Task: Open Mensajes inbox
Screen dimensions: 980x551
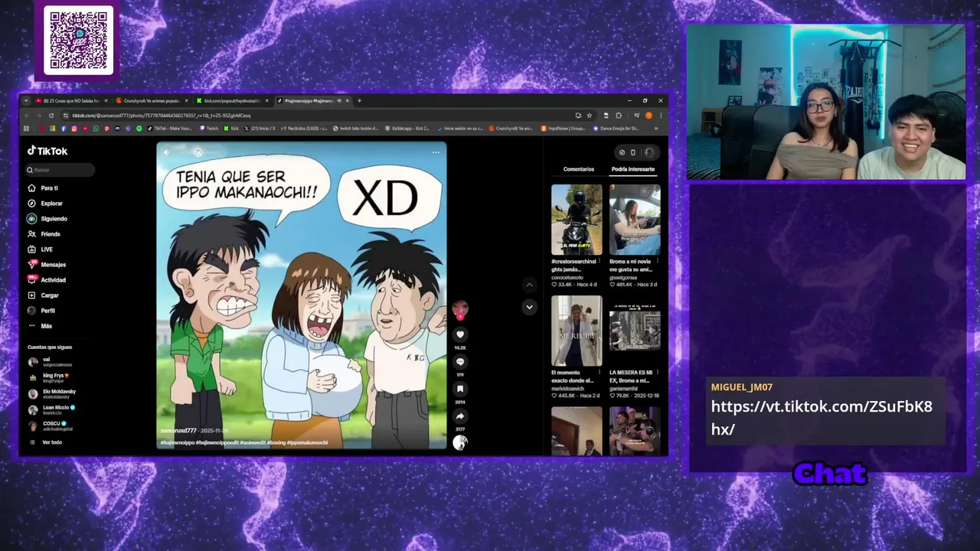Action: pos(47,265)
